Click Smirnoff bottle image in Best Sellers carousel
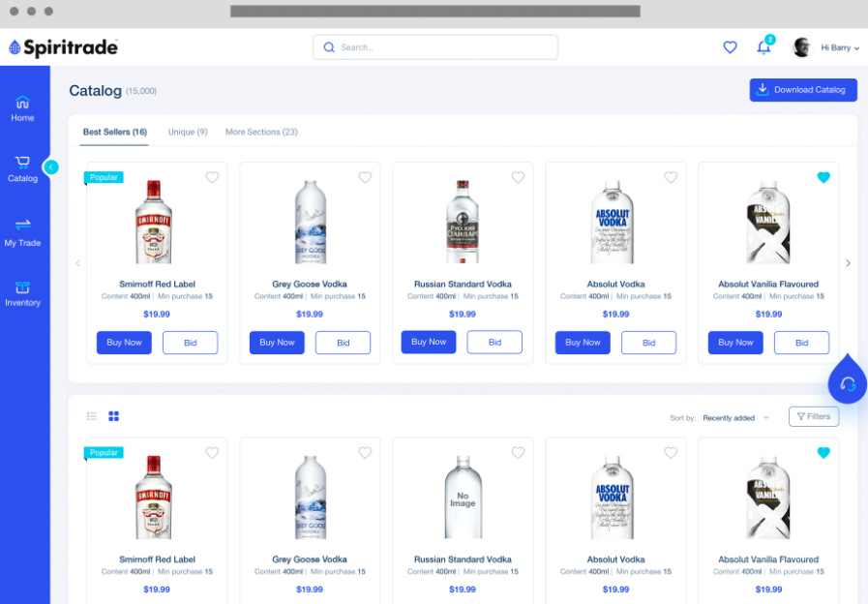The width and height of the screenshot is (868, 604). (x=154, y=222)
